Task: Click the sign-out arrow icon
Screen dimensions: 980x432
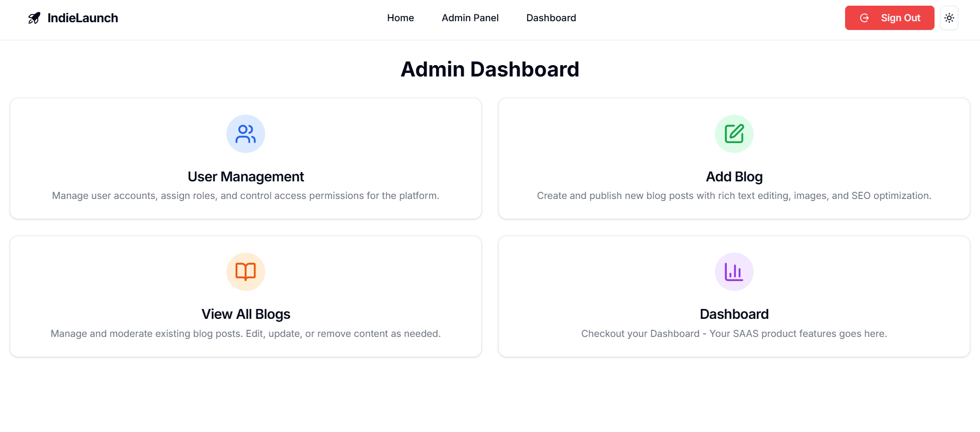Action: point(864,18)
